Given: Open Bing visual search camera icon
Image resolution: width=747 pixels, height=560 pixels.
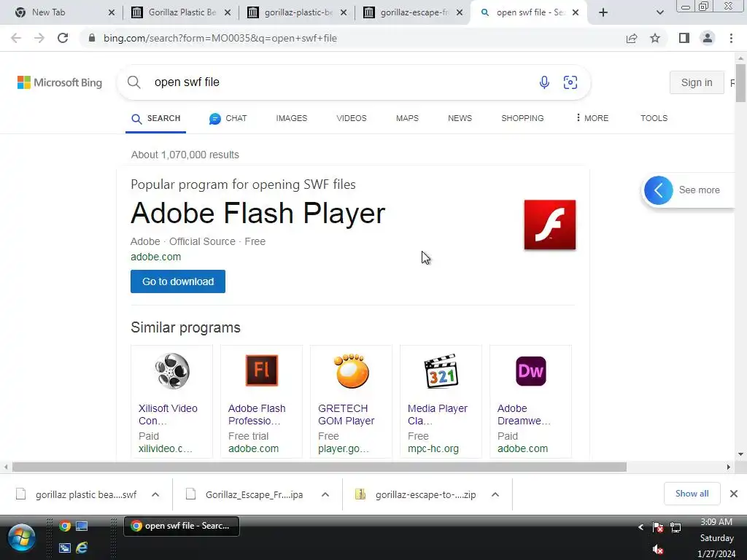Looking at the screenshot, I should click(570, 82).
